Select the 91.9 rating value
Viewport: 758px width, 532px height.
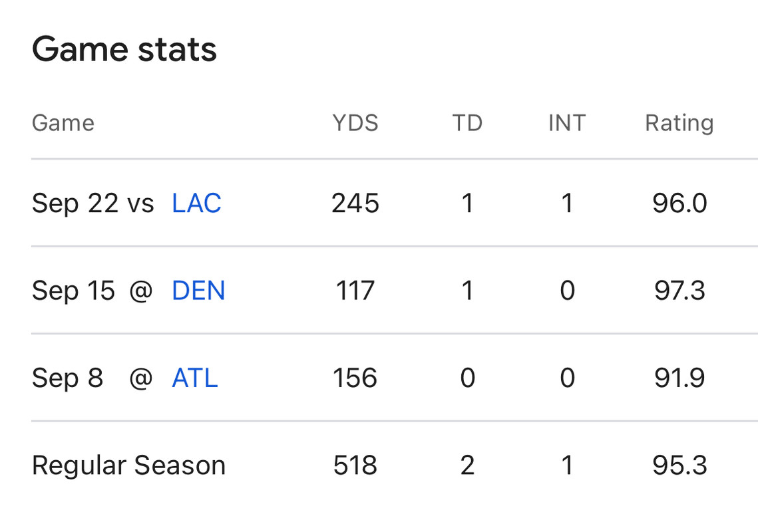point(679,378)
